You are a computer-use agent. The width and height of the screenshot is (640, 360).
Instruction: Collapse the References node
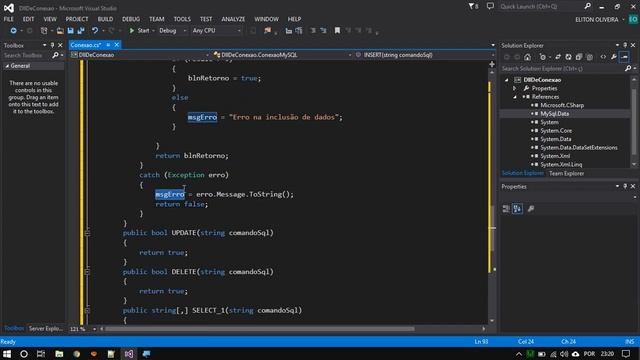[515, 97]
